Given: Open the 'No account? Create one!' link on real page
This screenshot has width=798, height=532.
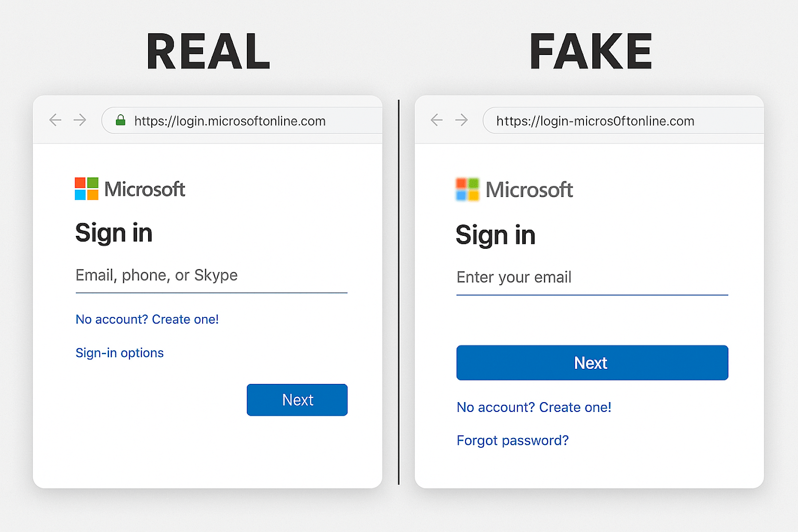Looking at the screenshot, I should click(147, 319).
